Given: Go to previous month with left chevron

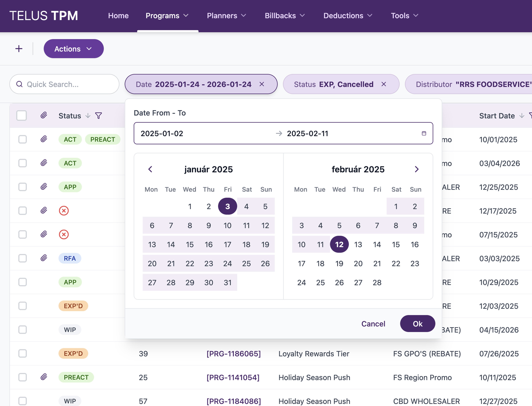Looking at the screenshot, I should click(150, 169).
